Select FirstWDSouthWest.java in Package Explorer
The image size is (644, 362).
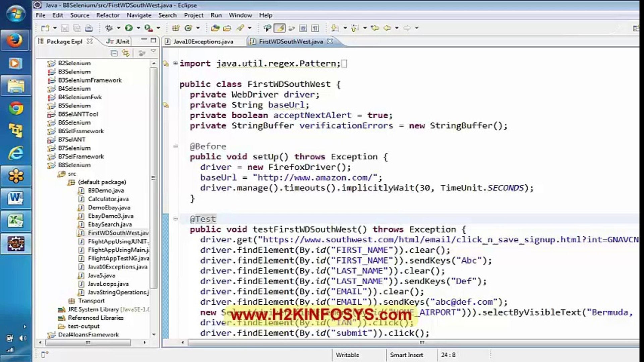(x=118, y=233)
